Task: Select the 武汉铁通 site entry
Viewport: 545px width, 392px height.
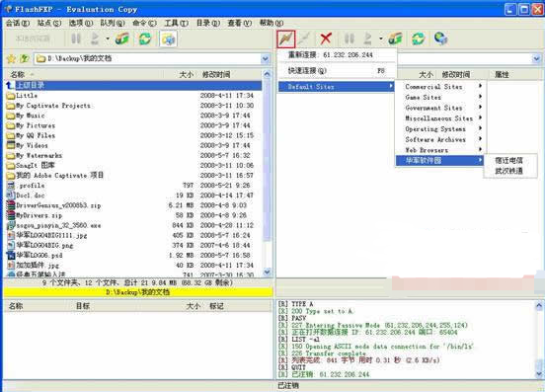Action: (510, 171)
